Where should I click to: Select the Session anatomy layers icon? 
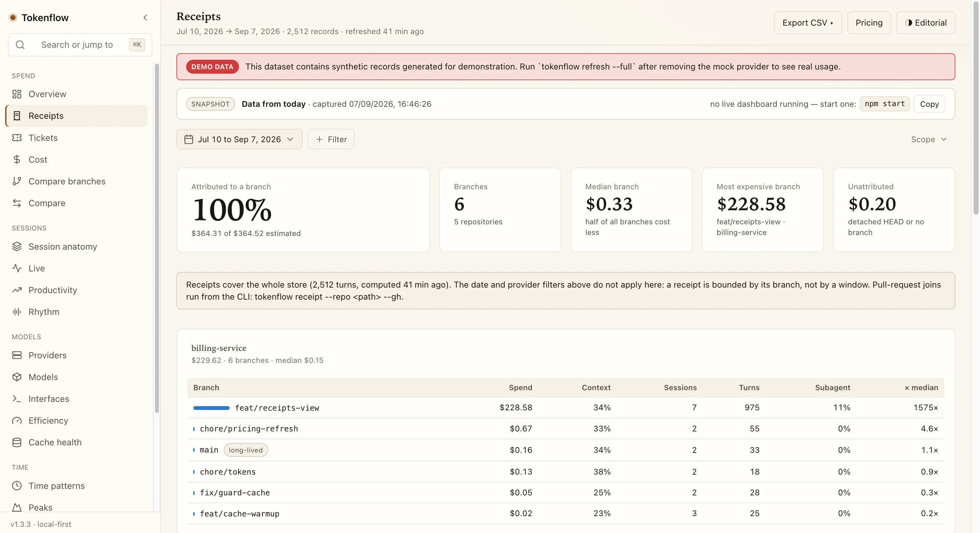tap(17, 246)
